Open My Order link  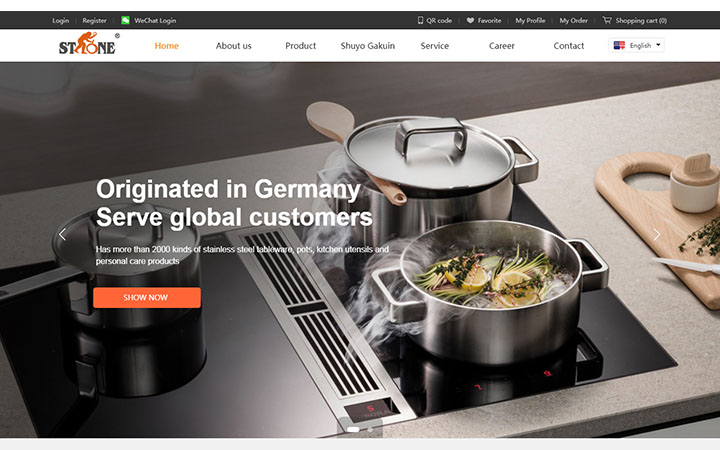pyautogui.click(x=573, y=20)
